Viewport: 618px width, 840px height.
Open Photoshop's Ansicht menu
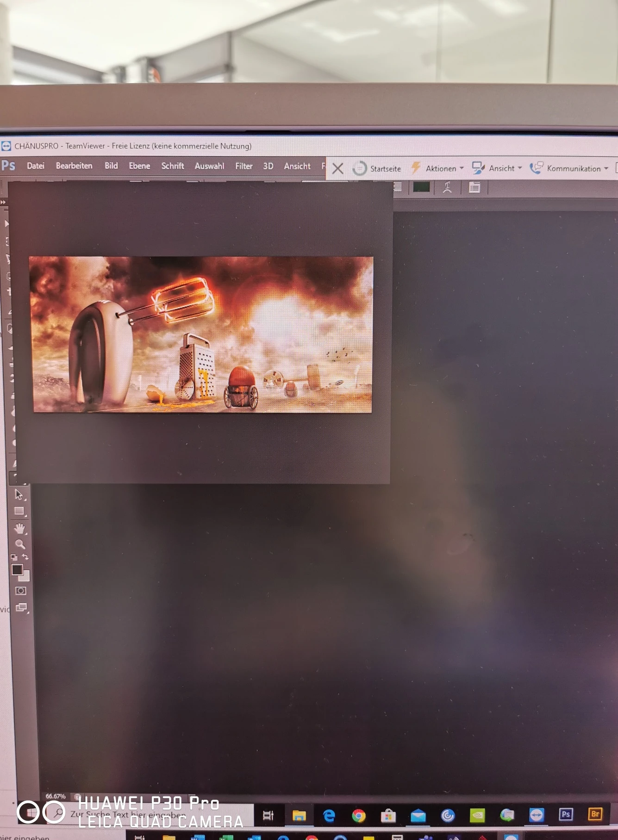(297, 166)
